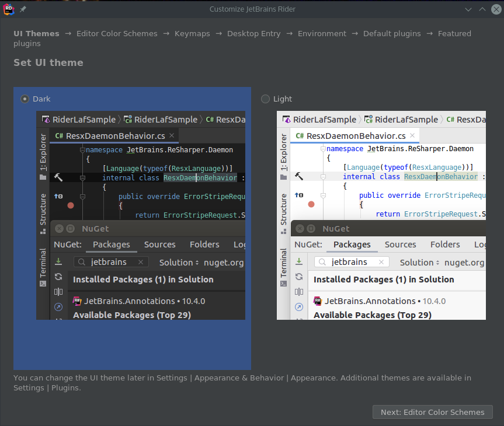
Task: Click Folders tab in Light preview
Action: [x=445, y=245]
